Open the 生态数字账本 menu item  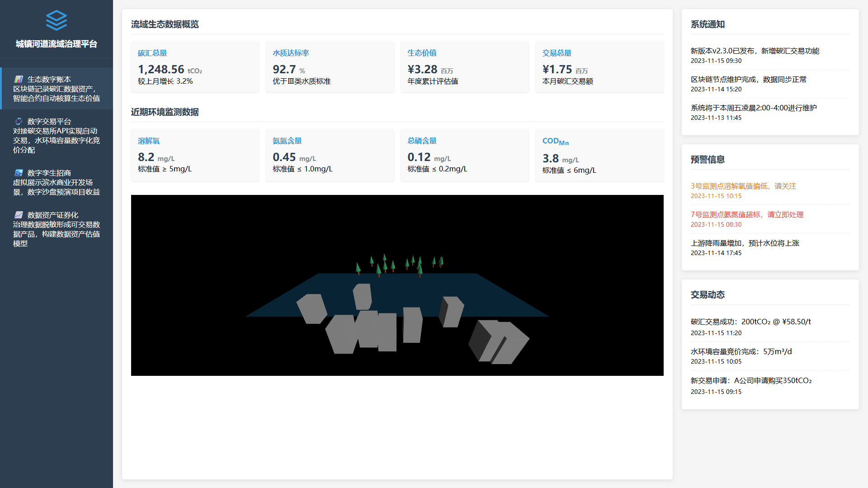[x=57, y=89]
